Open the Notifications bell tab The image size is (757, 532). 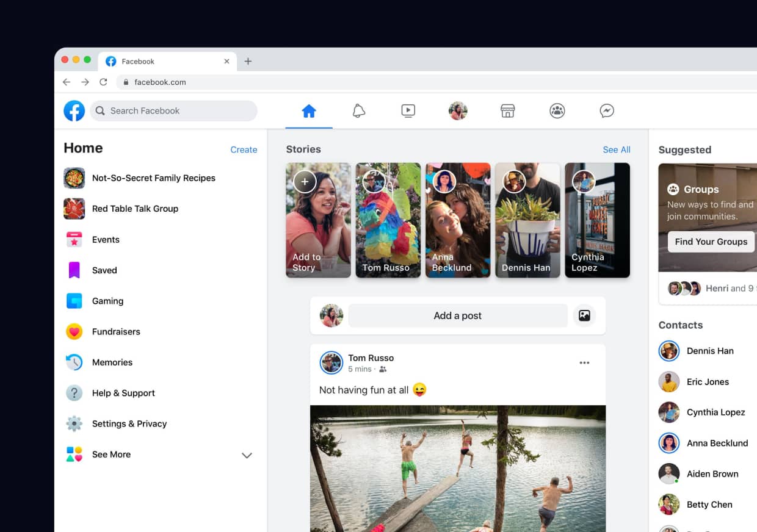click(359, 111)
